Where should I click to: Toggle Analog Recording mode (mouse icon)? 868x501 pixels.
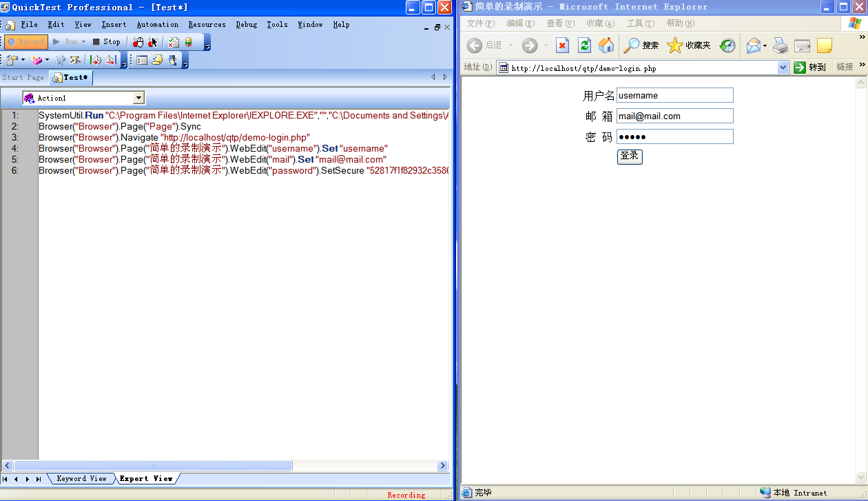tap(138, 42)
